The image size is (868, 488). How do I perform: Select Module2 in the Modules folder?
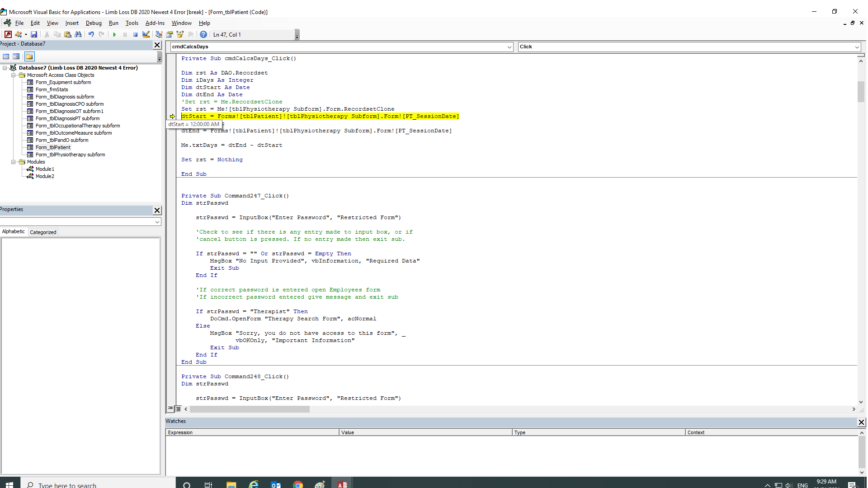point(45,176)
